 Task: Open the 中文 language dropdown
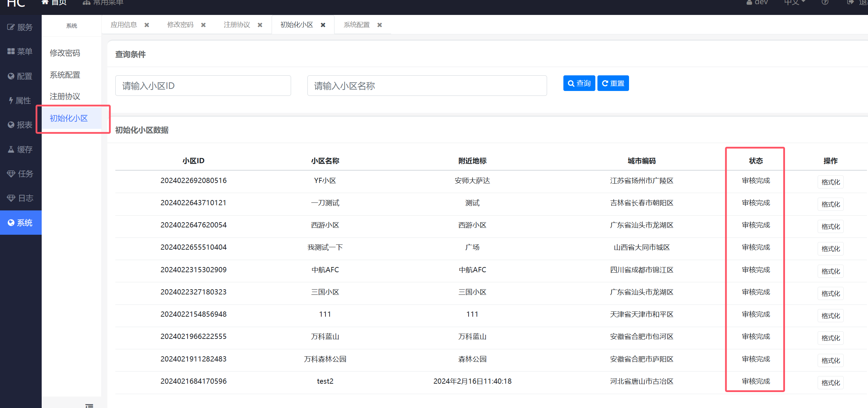(x=795, y=3)
